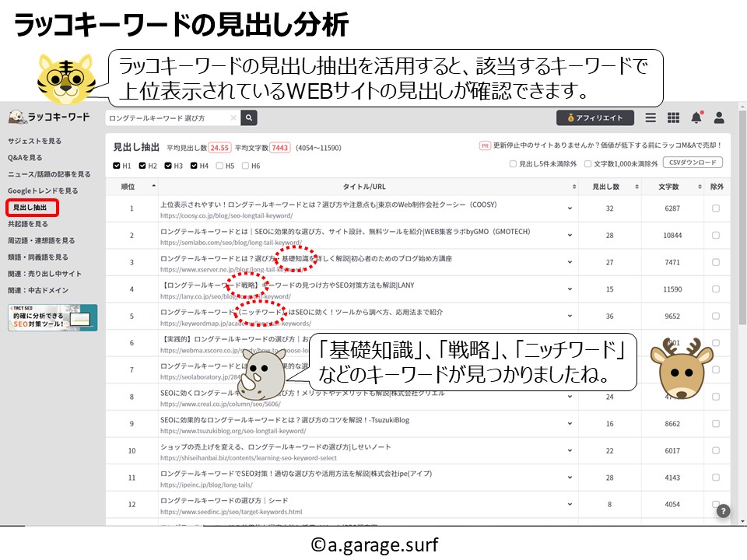Open the apps grid icon
The width and height of the screenshot is (747, 560).
pyautogui.click(x=673, y=117)
